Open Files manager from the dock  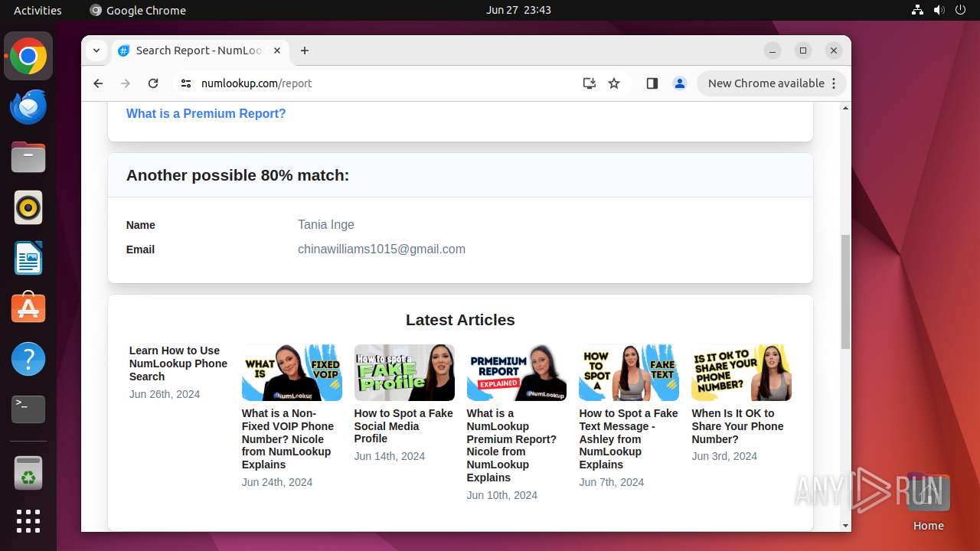28,158
